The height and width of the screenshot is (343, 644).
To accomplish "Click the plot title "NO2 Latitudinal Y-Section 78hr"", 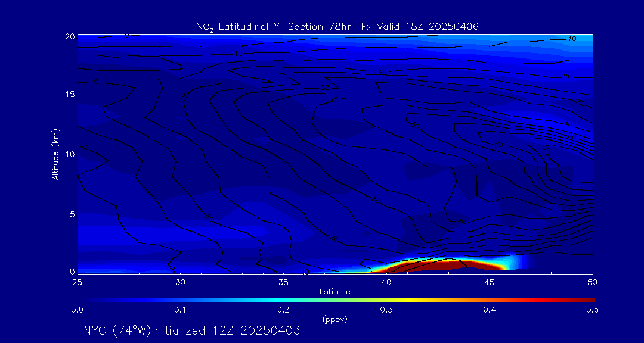I will point(273,27).
